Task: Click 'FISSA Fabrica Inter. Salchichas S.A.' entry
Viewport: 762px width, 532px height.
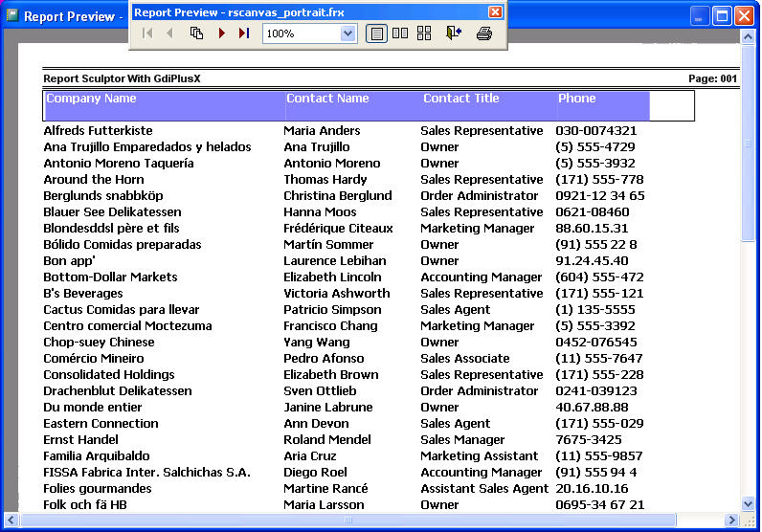Action: pyautogui.click(x=146, y=473)
